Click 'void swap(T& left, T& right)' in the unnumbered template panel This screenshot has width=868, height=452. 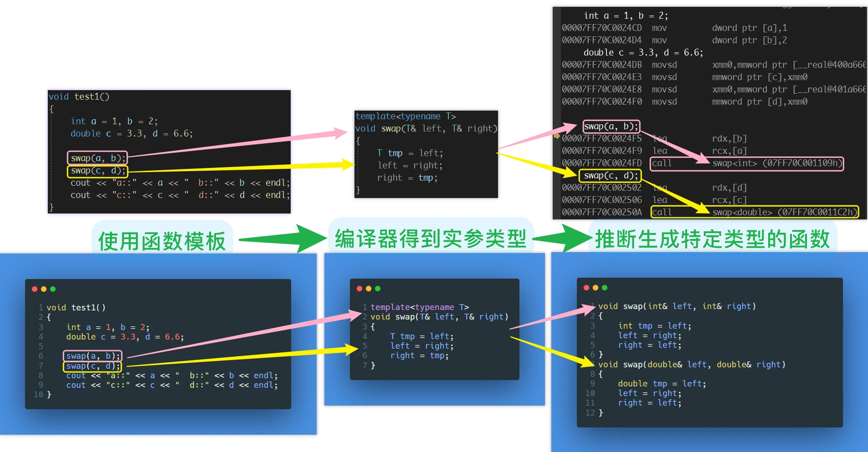tap(426, 128)
